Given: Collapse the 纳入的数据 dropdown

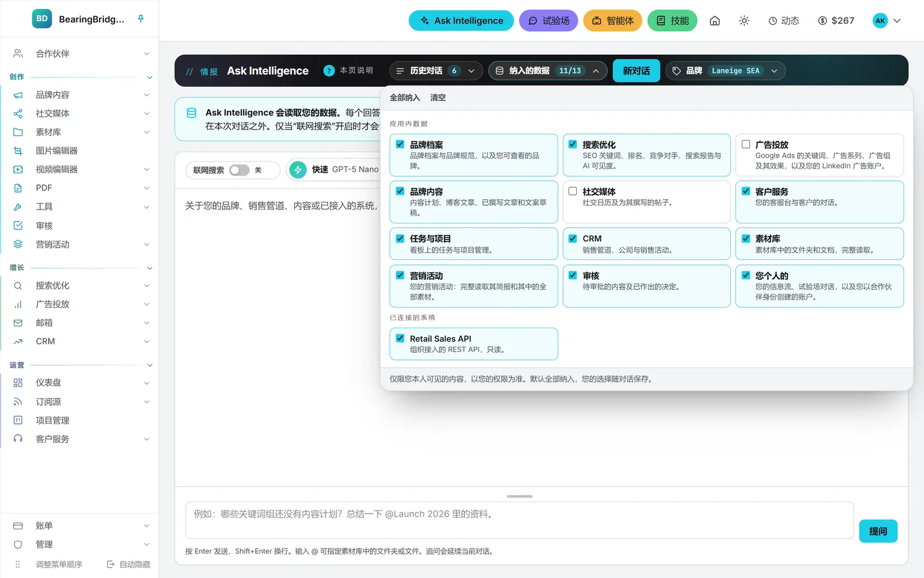Looking at the screenshot, I should tap(548, 71).
